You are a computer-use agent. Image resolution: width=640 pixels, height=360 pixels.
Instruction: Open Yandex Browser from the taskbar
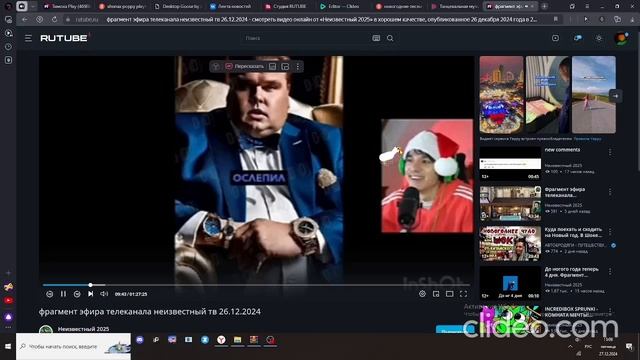pyautogui.click(x=221, y=340)
